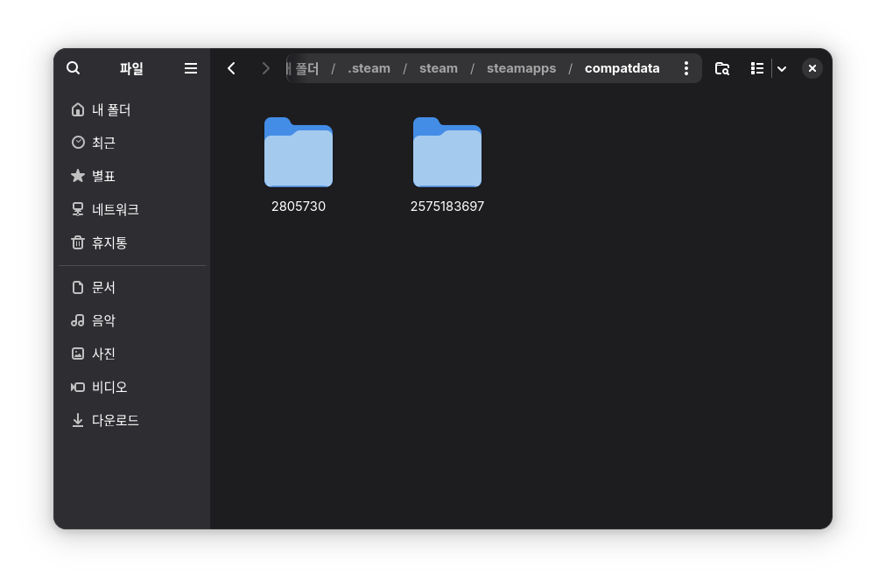Go to 문서 documents folder

click(103, 287)
